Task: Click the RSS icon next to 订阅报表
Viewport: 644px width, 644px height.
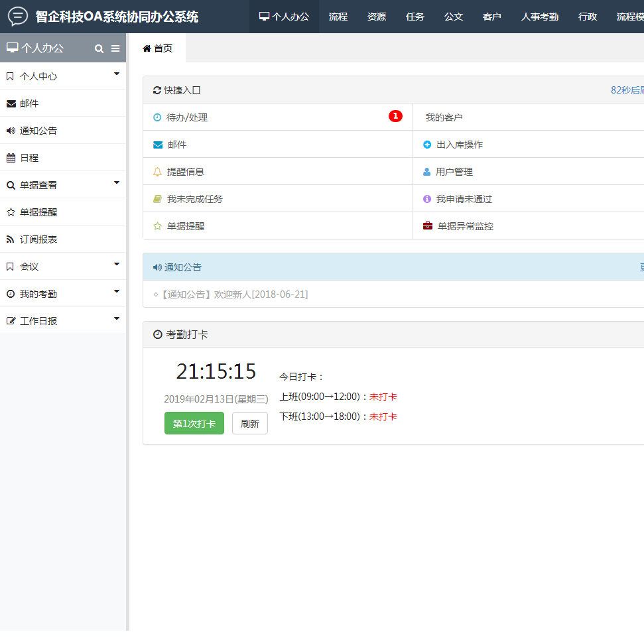Action: pyautogui.click(x=11, y=239)
